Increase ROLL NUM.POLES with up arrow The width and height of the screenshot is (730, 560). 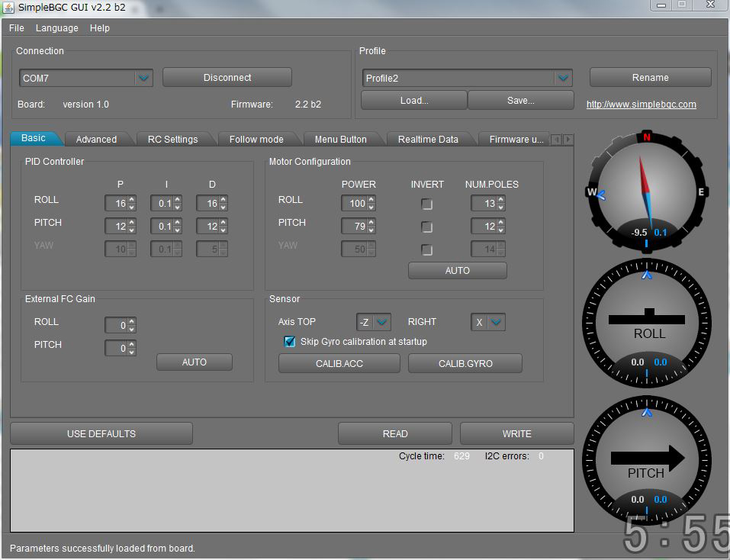coord(500,200)
